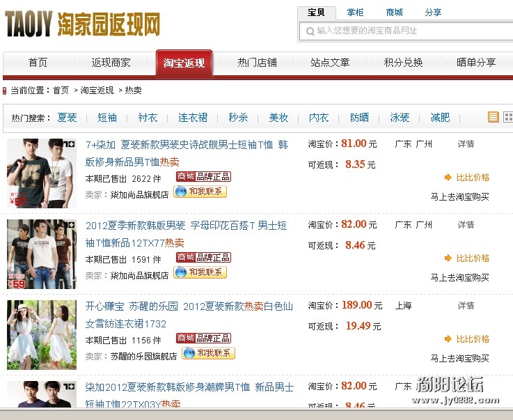Click the 本期已售出 1591 件 text
The width and height of the screenshot is (513, 420).
coord(123,260)
